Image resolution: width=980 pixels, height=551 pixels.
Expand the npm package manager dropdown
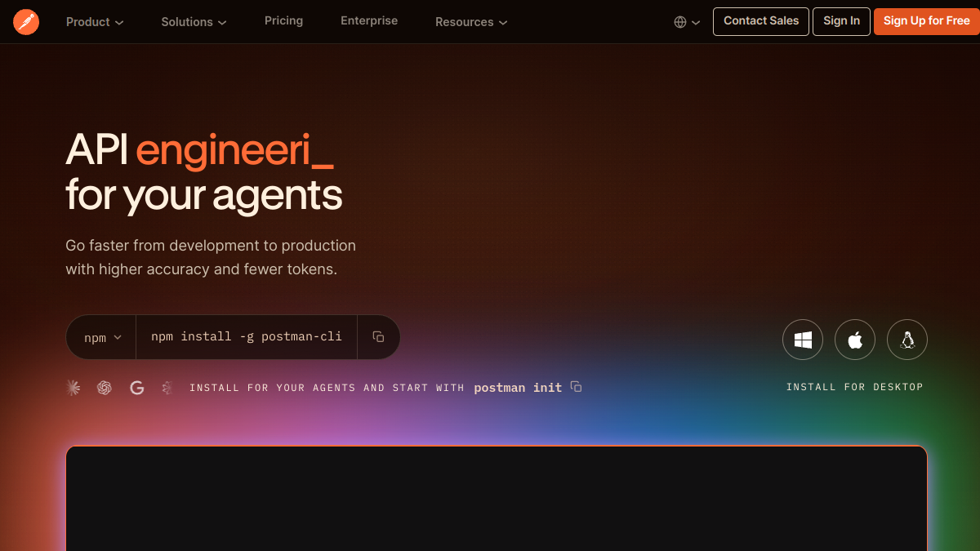102,337
